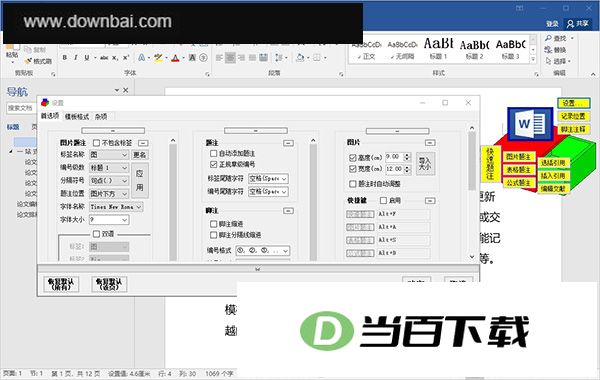Select 标题 2 style in gallery
Viewport: 600px width, 380px height.
tap(474, 50)
